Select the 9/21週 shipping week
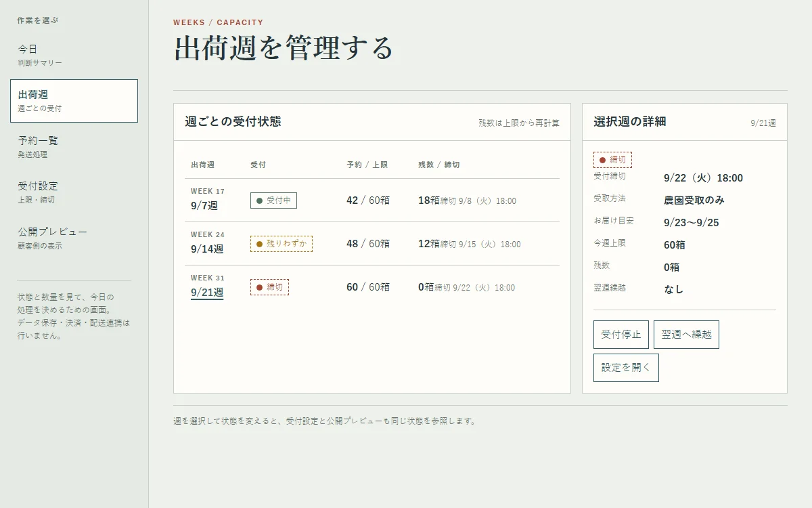The height and width of the screenshot is (508, 812). 207,293
